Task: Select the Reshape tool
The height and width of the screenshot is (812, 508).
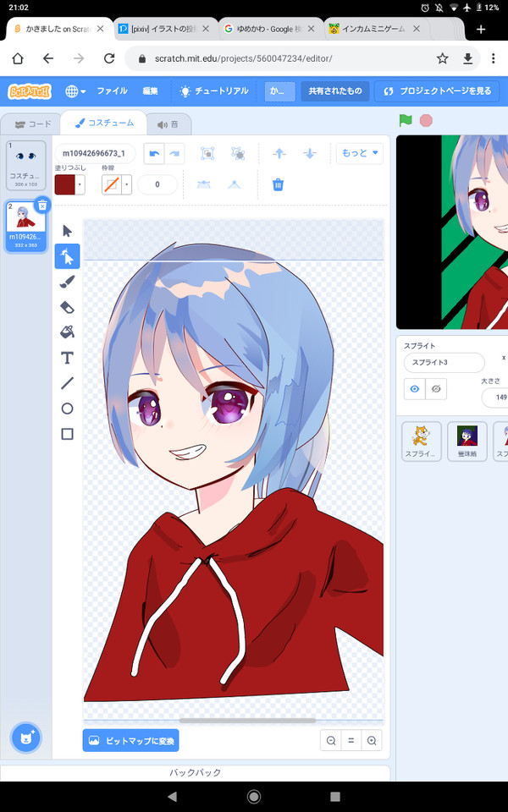Action: (x=68, y=256)
